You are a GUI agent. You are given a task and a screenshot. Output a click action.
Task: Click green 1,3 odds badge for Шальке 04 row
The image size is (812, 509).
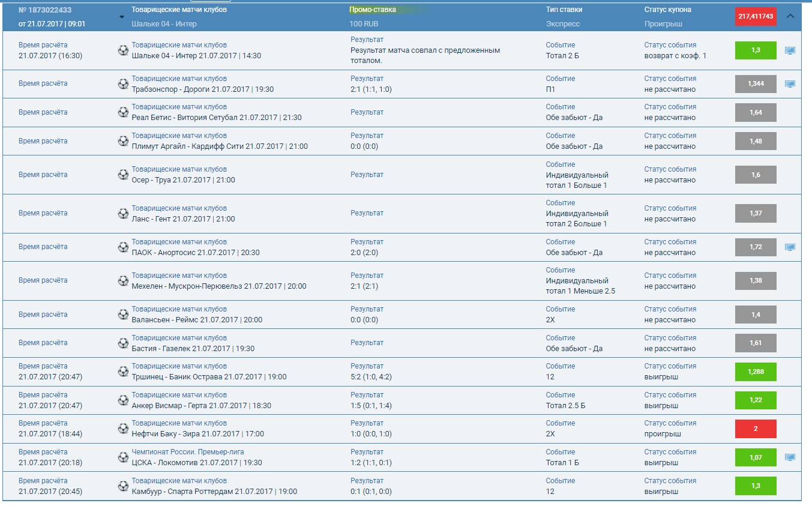756,50
